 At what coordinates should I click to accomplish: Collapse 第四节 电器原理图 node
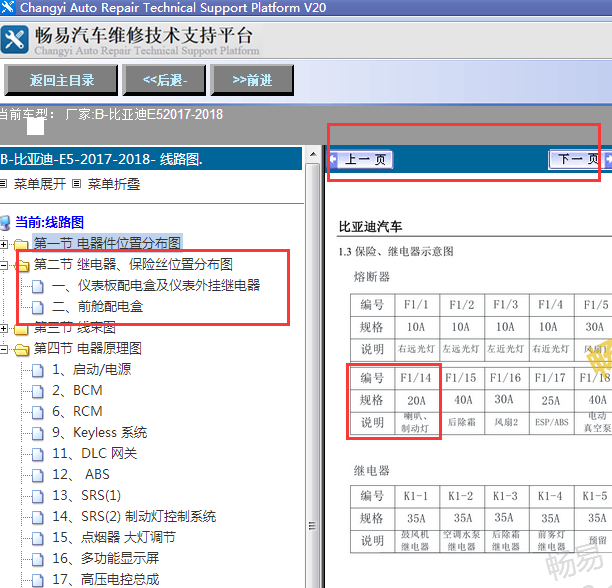click(x=4, y=349)
